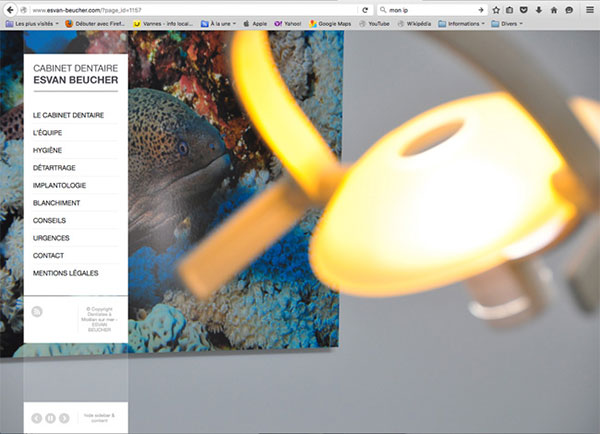The width and height of the screenshot is (600, 434).
Task: Click the browser back arrow button
Action: click(x=10, y=10)
